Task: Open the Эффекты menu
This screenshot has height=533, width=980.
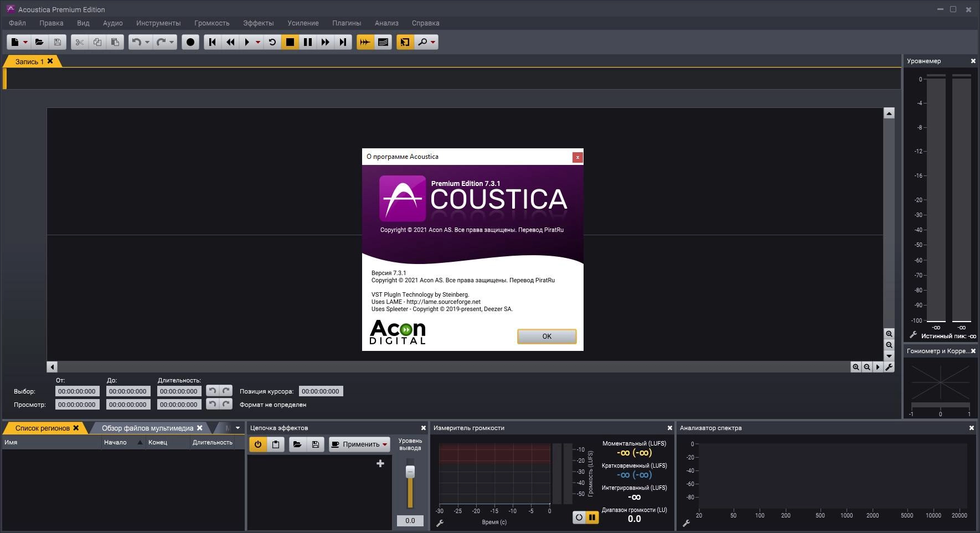Action: [259, 23]
